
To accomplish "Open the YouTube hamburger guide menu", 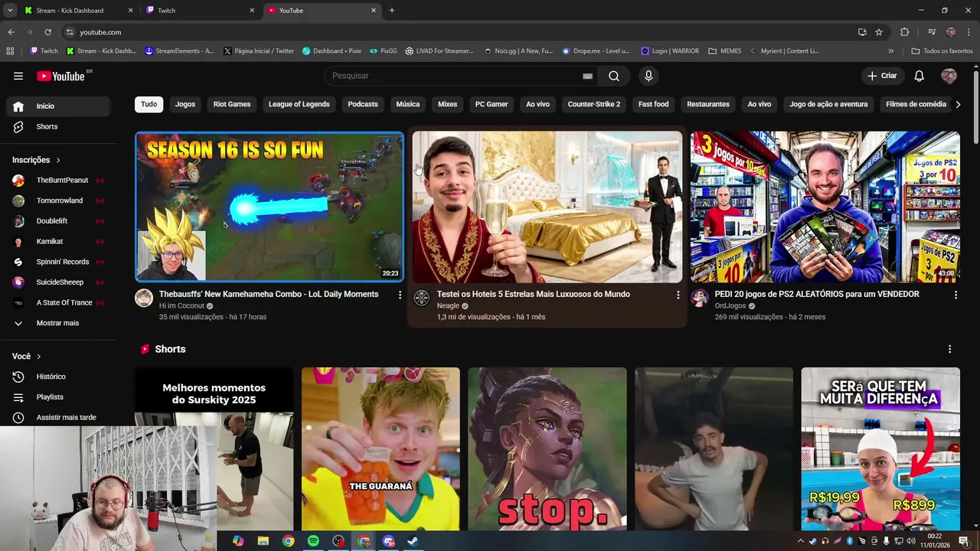I will 18,76.
